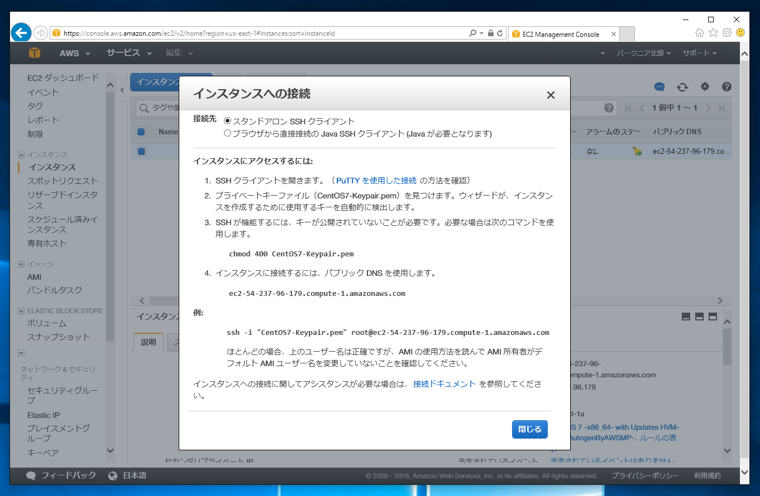Click the browser forward arrow button

[x=41, y=33]
